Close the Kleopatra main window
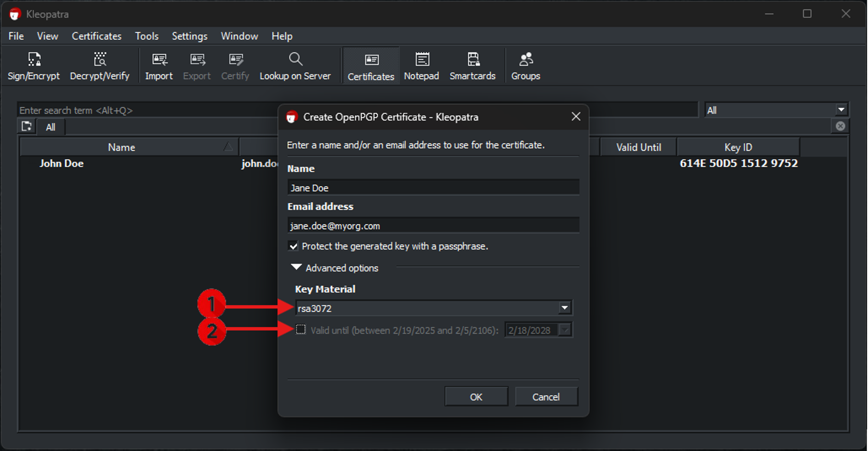868x451 pixels. click(846, 14)
